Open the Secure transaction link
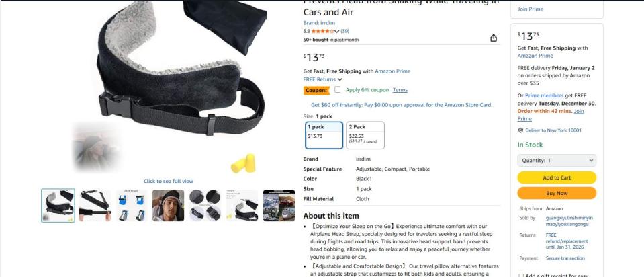Screen dimensions: 644x277 click(x=565, y=258)
